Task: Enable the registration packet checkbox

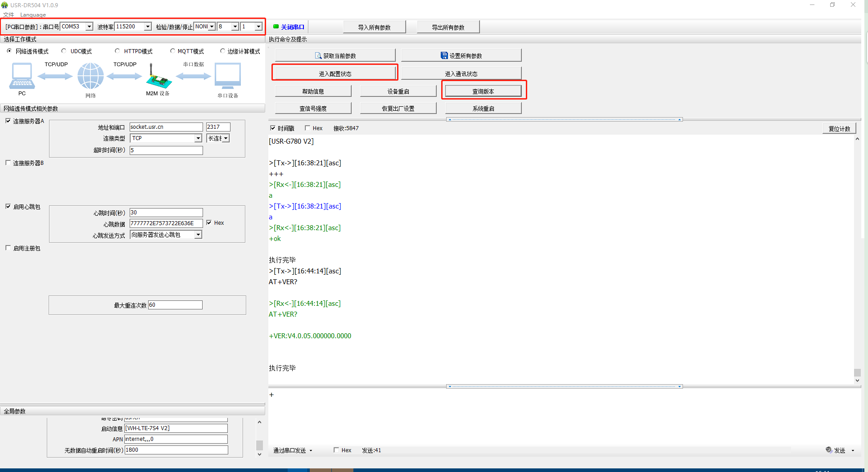Action: click(8, 248)
